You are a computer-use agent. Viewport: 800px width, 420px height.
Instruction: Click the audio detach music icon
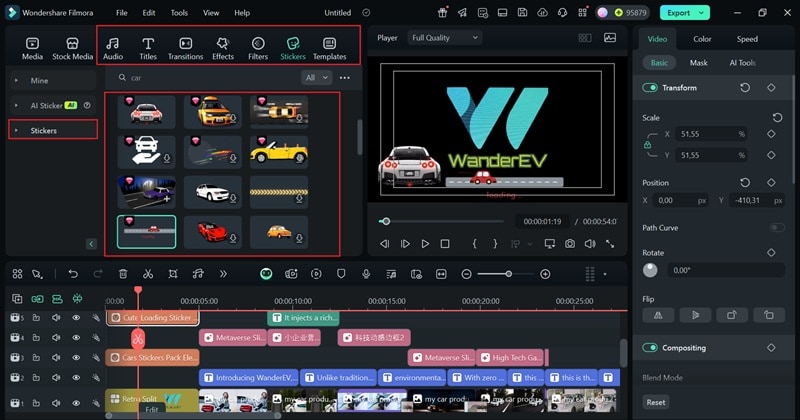198,274
